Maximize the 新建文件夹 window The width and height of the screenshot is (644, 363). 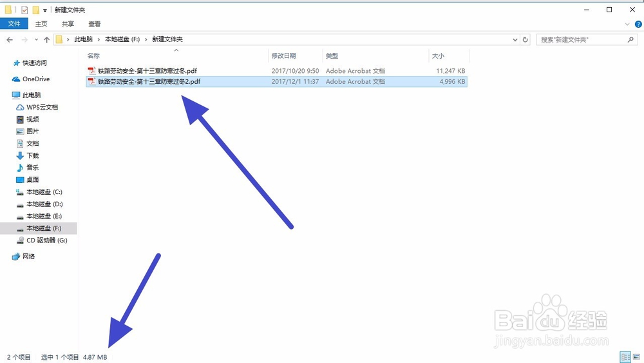click(x=609, y=10)
